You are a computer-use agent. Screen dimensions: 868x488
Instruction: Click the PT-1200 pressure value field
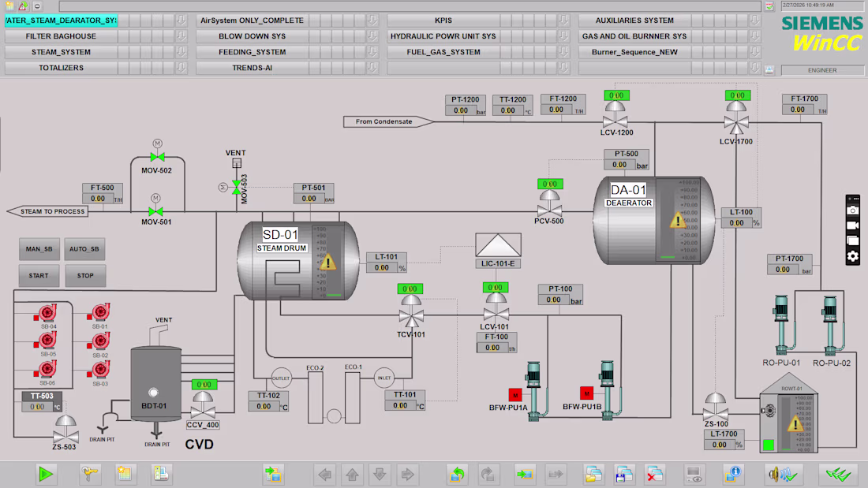(x=461, y=110)
